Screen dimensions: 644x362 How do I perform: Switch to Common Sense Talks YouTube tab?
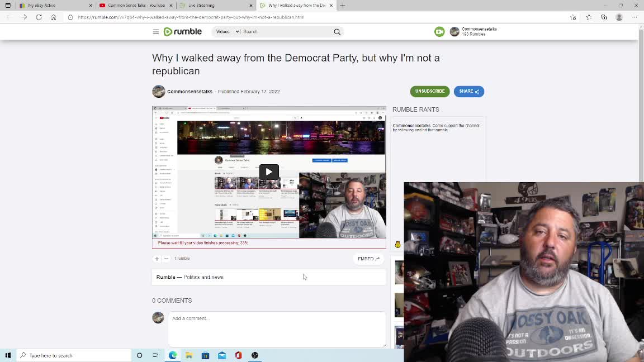point(136,6)
